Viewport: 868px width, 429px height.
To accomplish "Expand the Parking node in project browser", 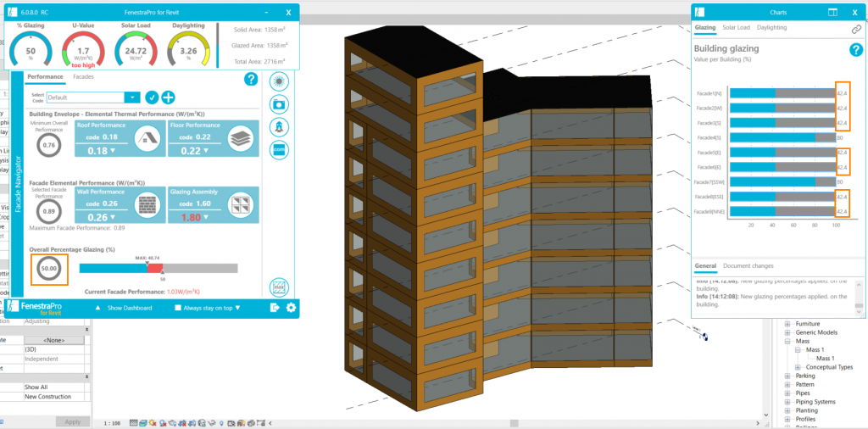I will click(x=787, y=376).
